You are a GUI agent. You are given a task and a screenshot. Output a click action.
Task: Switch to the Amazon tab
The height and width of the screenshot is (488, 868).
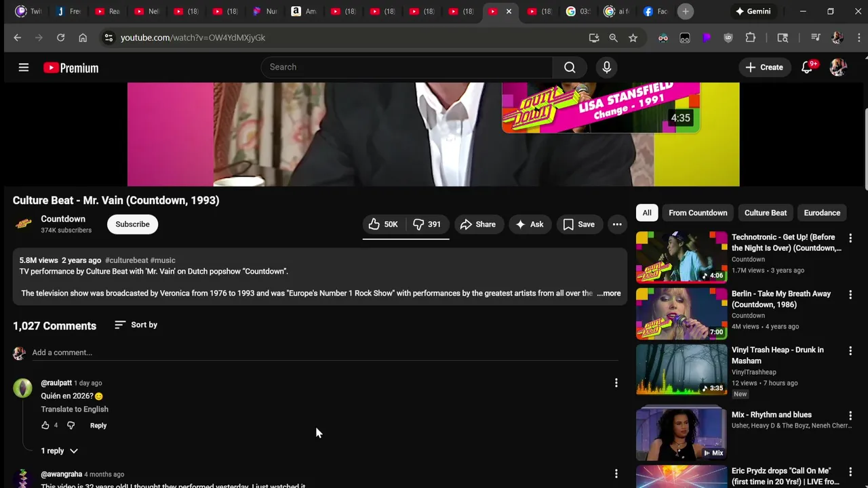coord(303,12)
